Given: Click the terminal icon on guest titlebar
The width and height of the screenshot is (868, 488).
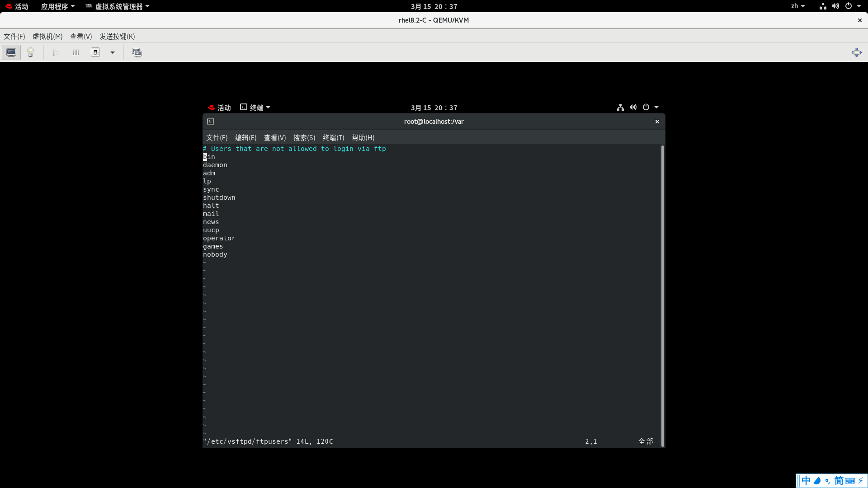Looking at the screenshot, I should [211, 121].
